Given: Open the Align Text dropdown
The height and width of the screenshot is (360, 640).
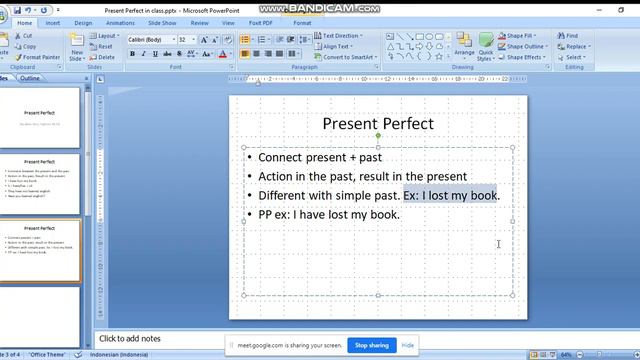Looking at the screenshot, I should coord(334,47).
